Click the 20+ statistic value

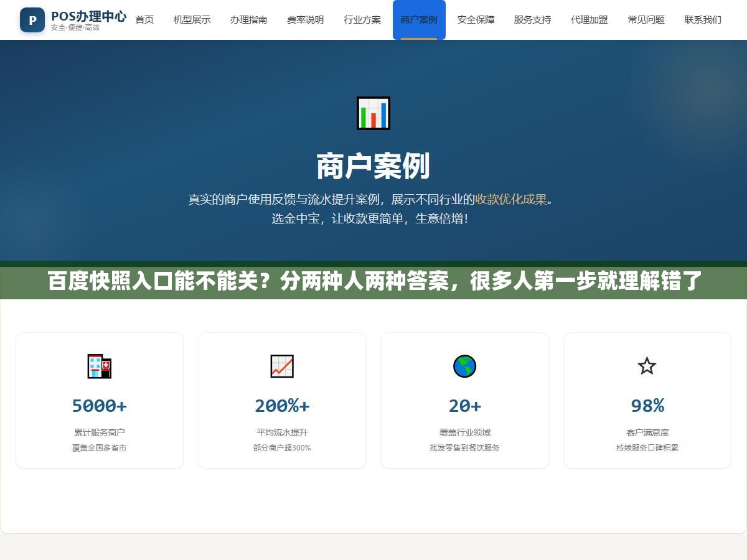coord(464,406)
